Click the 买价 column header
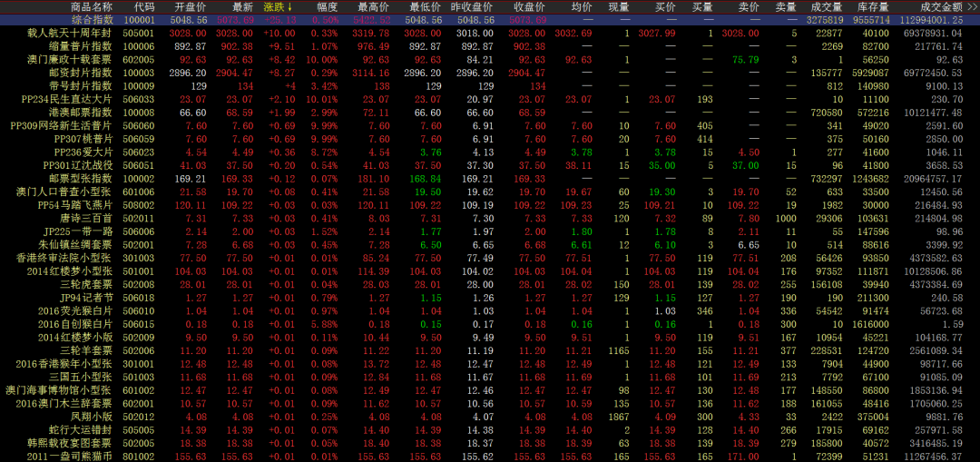980x462 pixels. pyautogui.click(x=664, y=7)
